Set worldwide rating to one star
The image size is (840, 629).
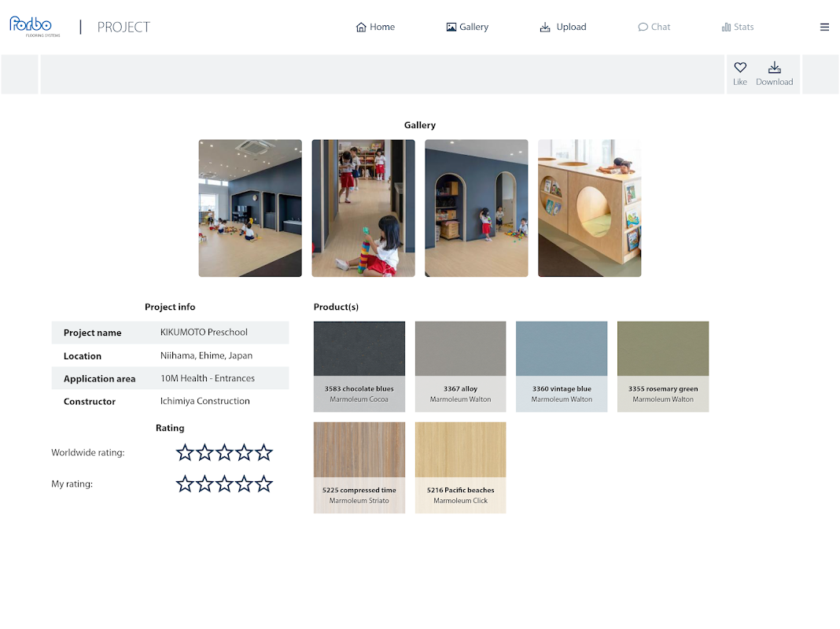185,453
